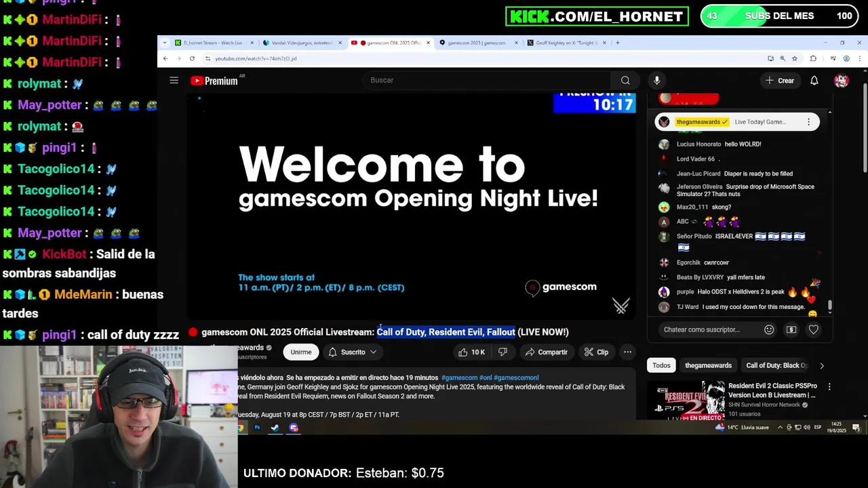Open more actions under the video
The width and height of the screenshot is (868, 488).
pyautogui.click(x=627, y=352)
